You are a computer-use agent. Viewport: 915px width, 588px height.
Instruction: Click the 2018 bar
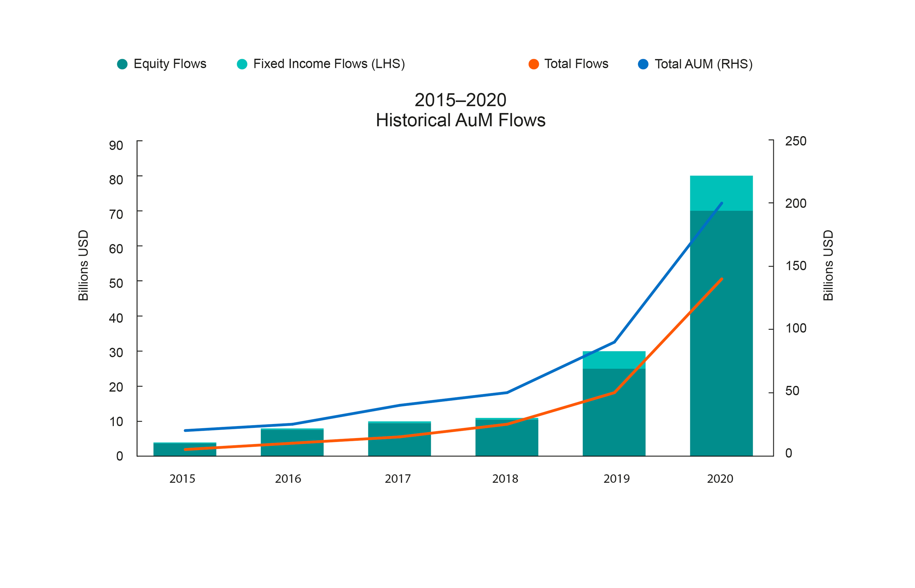pyautogui.click(x=507, y=437)
